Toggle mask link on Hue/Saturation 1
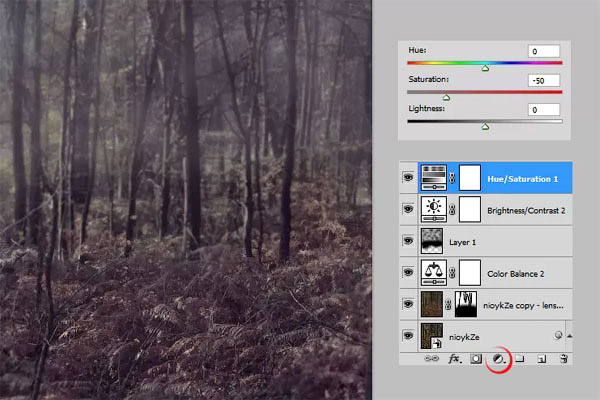The image size is (600, 400). point(452,178)
